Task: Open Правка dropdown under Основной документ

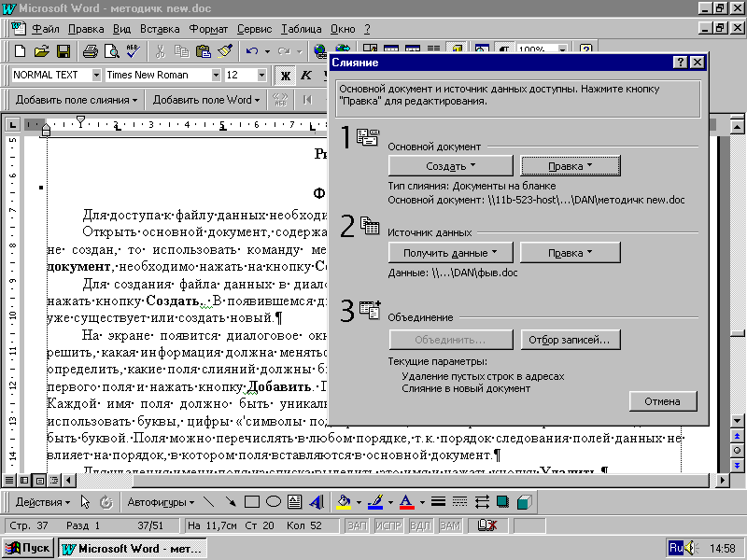Action: (x=571, y=166)
